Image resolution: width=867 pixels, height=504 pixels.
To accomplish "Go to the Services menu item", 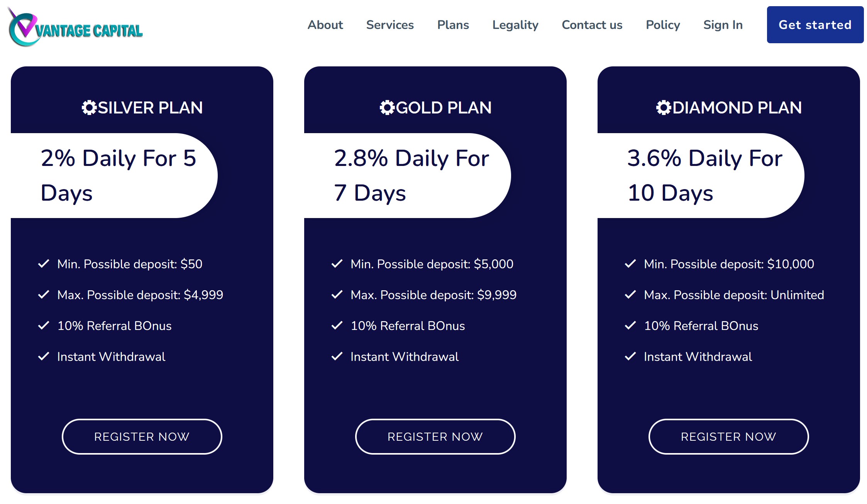I will 390,25.
